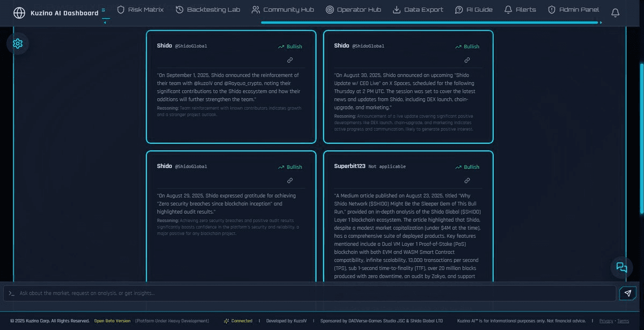This screenshot has width=644, height=330.
Task: Open link icon on August 29 Shido card
Action: tap(290, 181)
